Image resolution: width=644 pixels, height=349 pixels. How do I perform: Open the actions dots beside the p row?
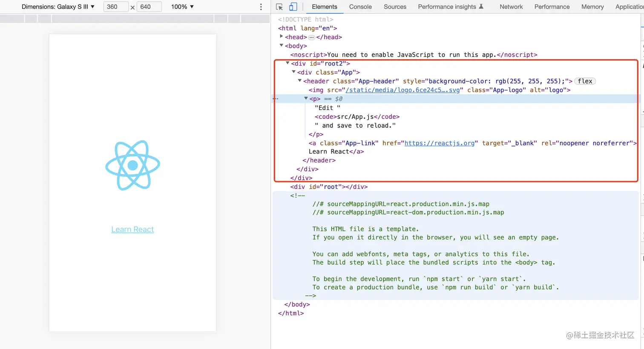coord(276,99)
